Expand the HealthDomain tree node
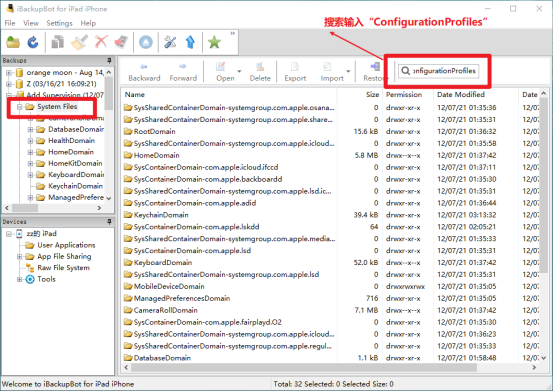 coord(30,141)
